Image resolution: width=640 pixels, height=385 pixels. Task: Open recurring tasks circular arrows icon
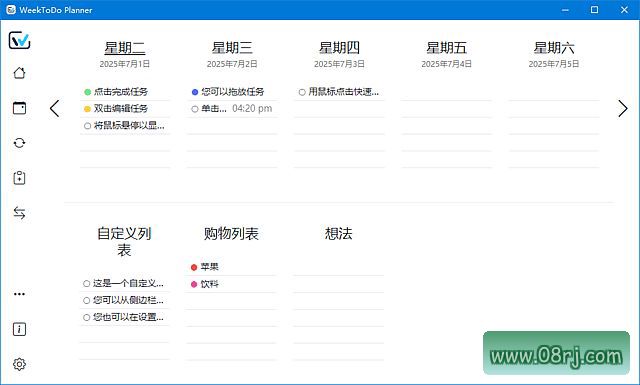click(x=19, y=143)
